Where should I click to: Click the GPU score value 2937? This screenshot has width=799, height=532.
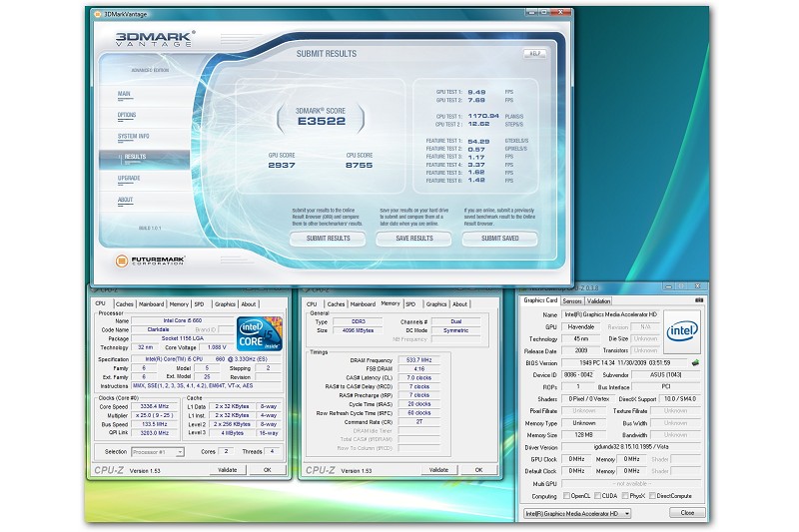coord(282,165)
